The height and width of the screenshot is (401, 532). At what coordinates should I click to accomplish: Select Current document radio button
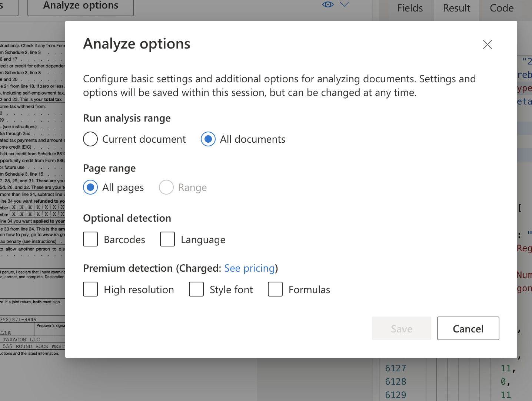[90, 139]
